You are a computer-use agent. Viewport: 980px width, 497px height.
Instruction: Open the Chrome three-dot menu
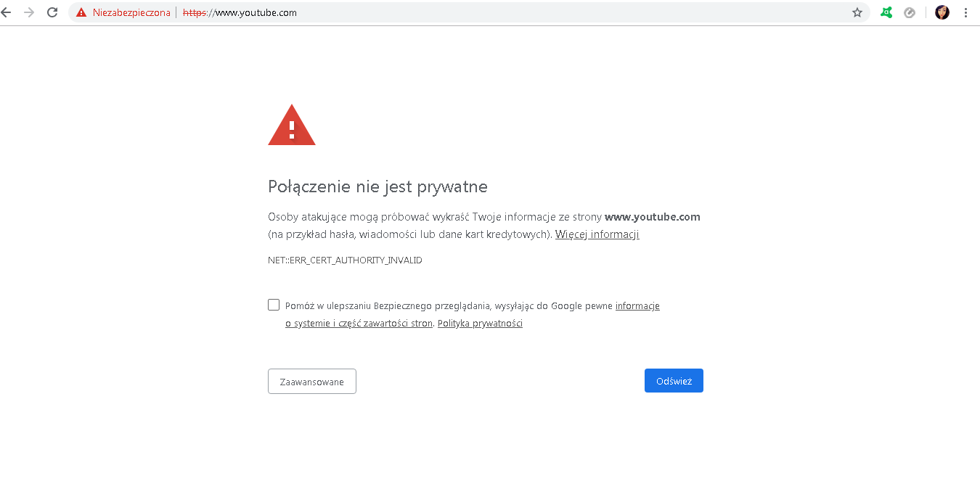click(x=965, y=12)
